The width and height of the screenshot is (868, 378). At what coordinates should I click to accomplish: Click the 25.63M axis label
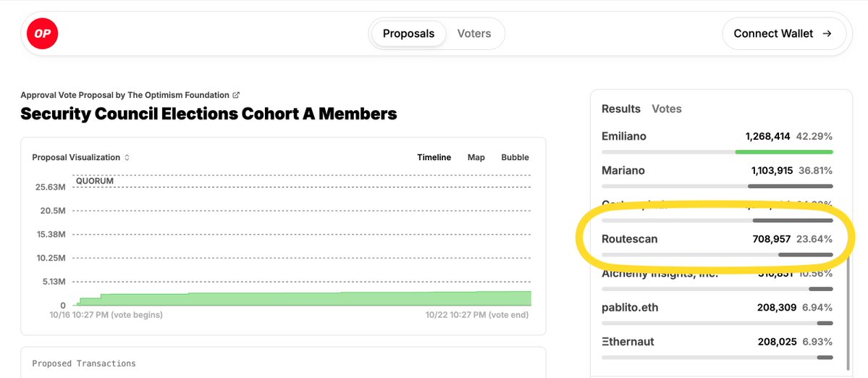[51, 187]
